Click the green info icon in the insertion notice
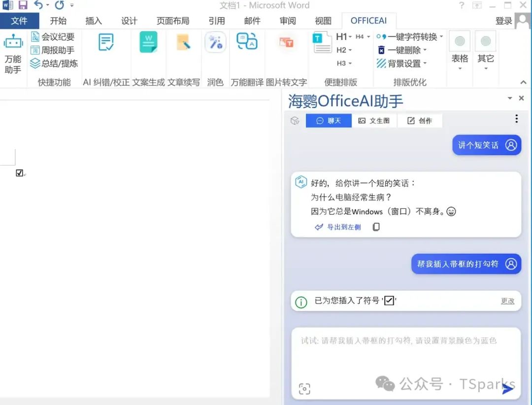The image size is (532, 405). pos(301,302)
